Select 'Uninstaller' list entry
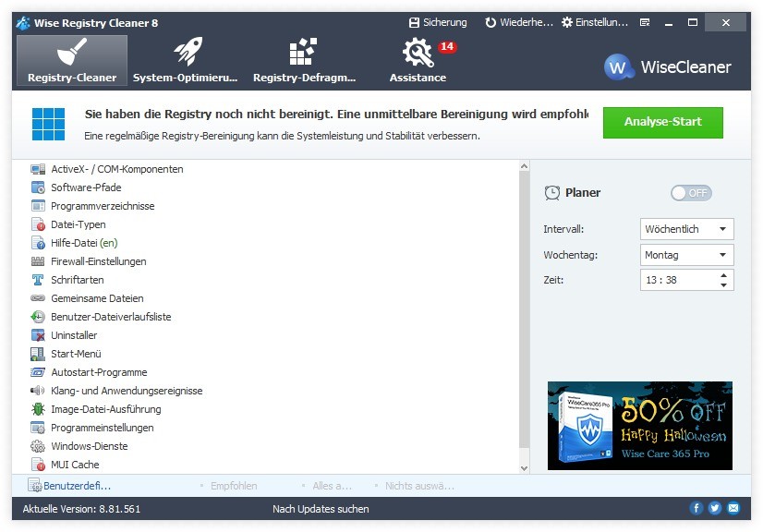Screen dimensions: 763x532 click(x=74, y=335)
